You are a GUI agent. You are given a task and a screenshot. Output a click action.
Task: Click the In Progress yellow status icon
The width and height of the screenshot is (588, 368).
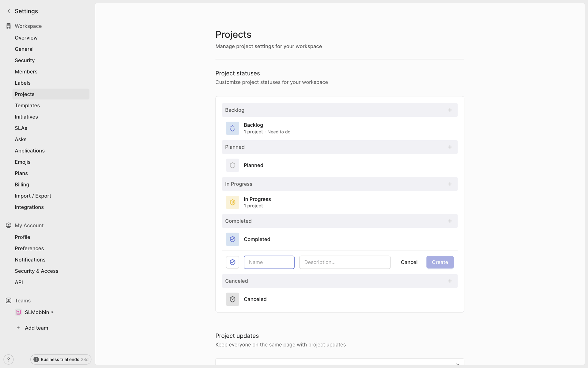[x=232, y=202]
